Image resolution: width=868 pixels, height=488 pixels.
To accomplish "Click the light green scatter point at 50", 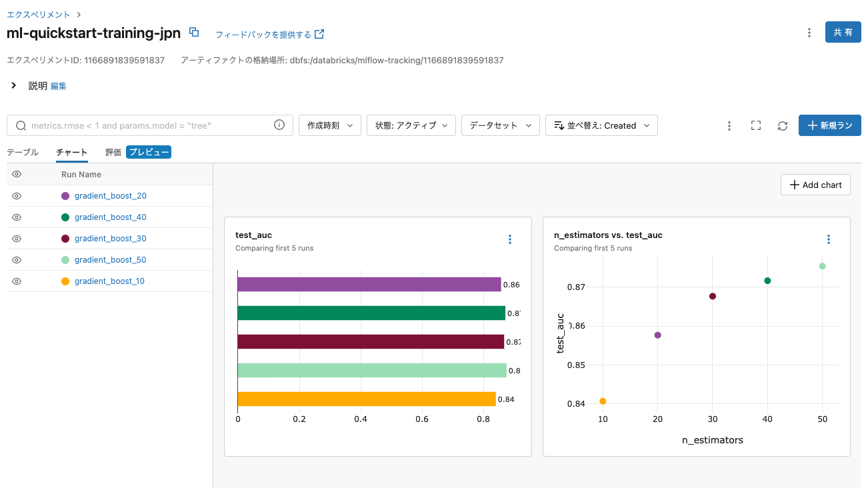I will pyautogui.click(x=823, y=266).
